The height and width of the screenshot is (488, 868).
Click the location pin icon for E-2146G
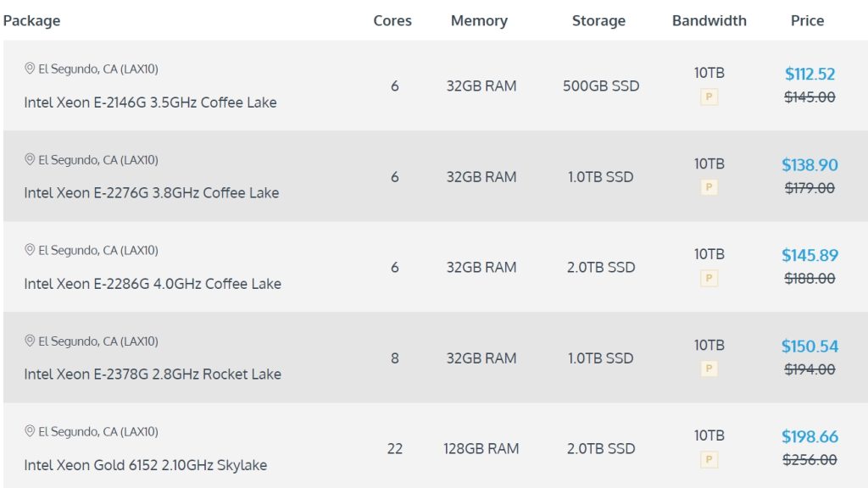(30, 69)
